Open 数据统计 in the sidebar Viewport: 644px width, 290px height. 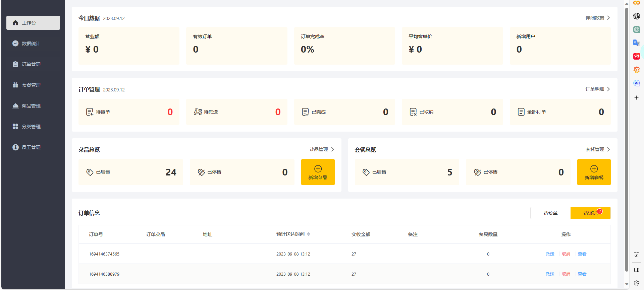[x=31, y=44]
